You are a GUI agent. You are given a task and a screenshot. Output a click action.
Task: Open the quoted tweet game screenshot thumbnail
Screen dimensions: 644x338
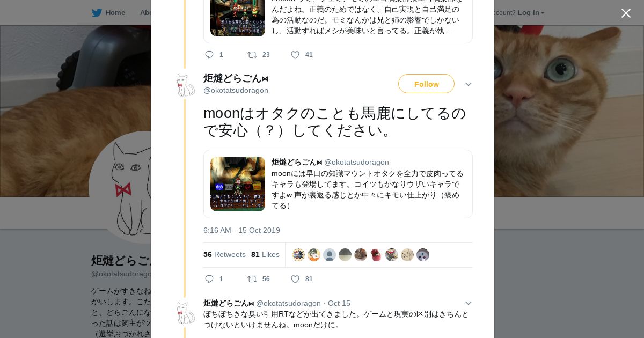click(x=238, y=184)
